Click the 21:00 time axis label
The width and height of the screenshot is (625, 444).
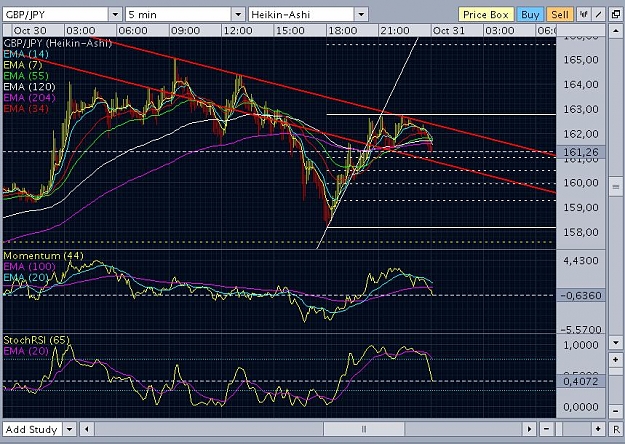pos(395,31)
